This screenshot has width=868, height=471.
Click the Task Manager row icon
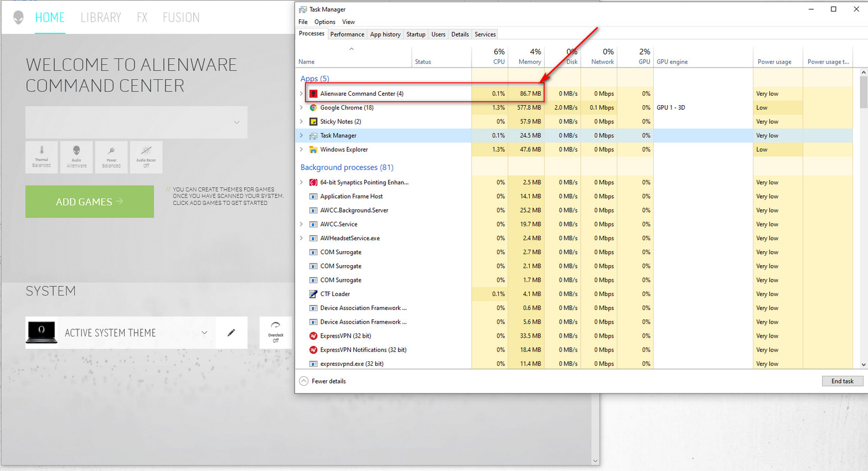(313, 136)
